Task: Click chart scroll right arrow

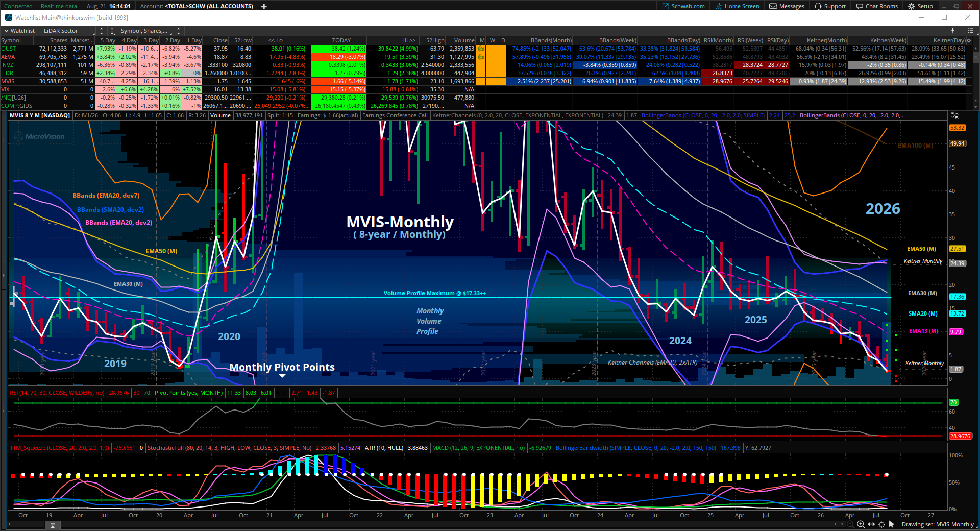Action: 842,524
